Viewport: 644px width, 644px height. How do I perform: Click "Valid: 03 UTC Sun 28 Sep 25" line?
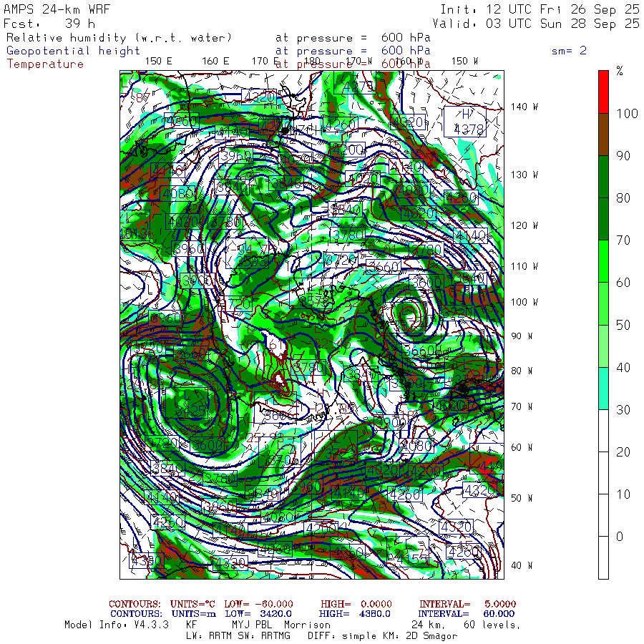[x=535, y=24]
